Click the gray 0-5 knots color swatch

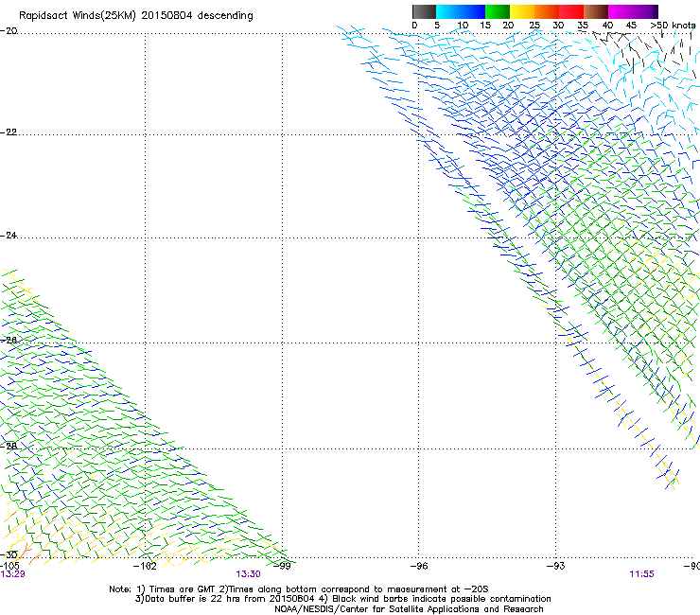424,11
